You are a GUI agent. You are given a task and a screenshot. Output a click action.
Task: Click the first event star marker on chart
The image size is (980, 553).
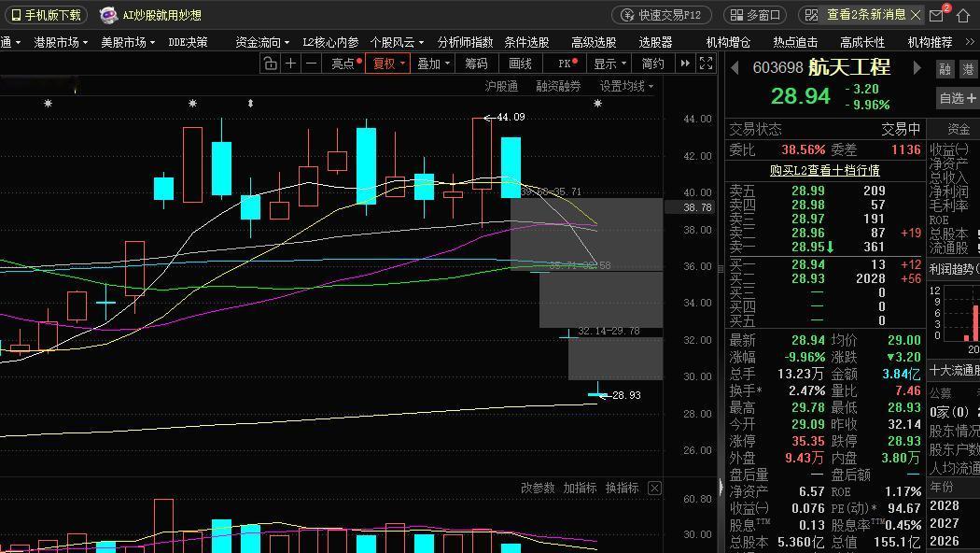(x=49, y=103)
